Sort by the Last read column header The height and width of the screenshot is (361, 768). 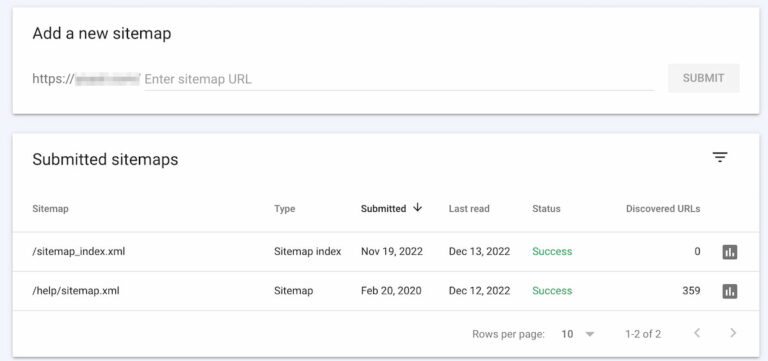pyautogui.click(x=469, y=209)
